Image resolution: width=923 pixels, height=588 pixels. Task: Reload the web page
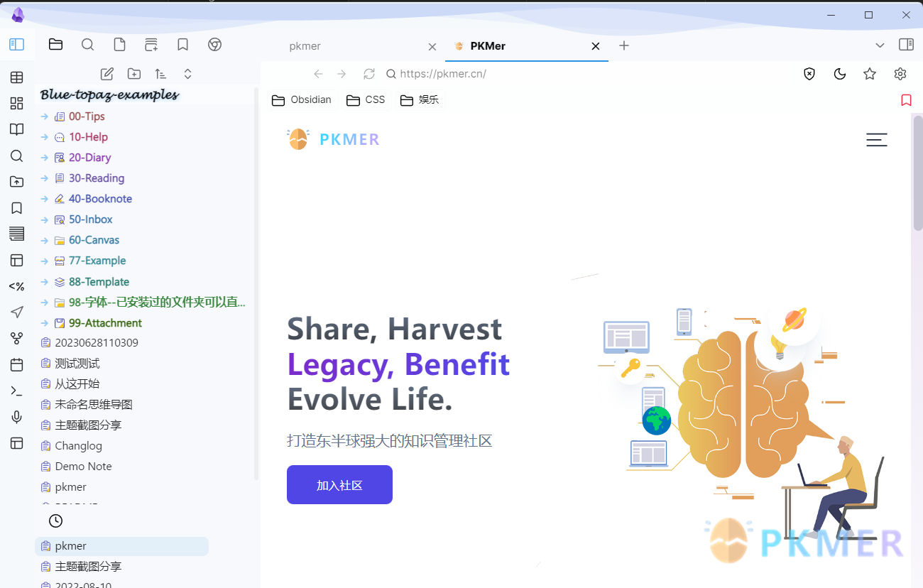point(368,74)
